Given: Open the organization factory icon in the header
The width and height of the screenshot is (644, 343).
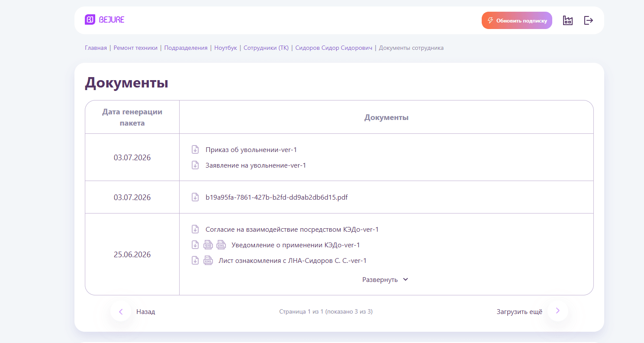Looking at the screenshot, I should [568, 20].
